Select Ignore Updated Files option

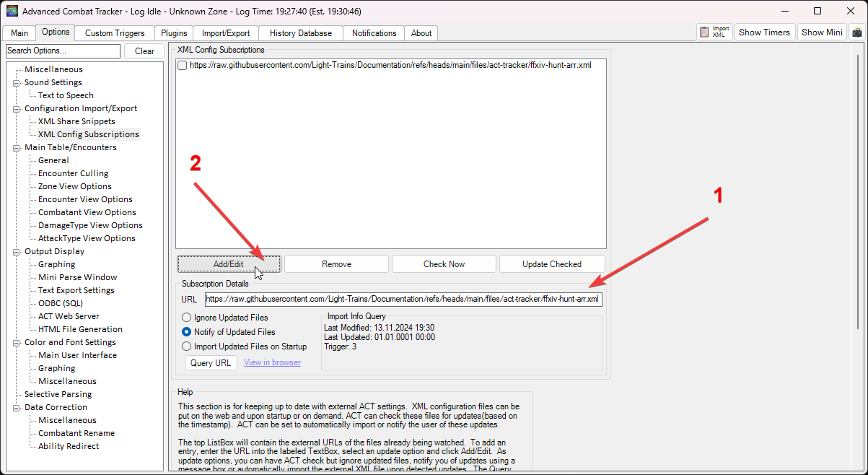coord(187,318)
